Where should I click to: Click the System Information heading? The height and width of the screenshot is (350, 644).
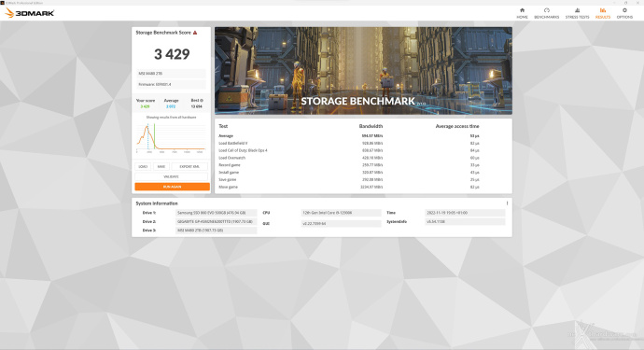[157, 203]
